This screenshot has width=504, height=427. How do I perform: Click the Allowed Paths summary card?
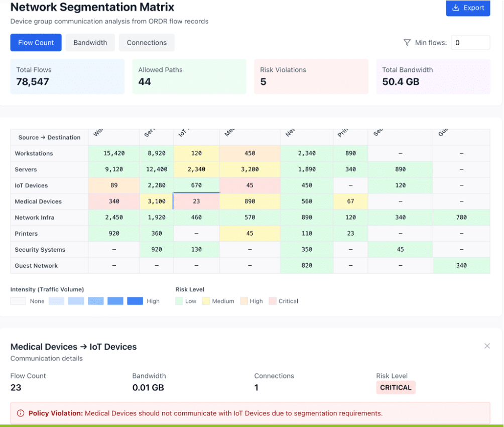(189, 76)
